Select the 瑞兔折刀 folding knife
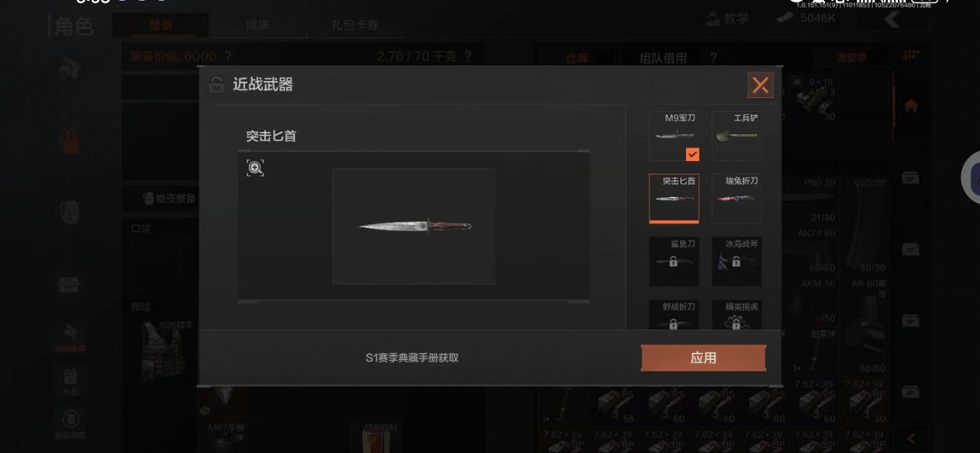This screenshot has width=980, height=453. coord(737,198)
